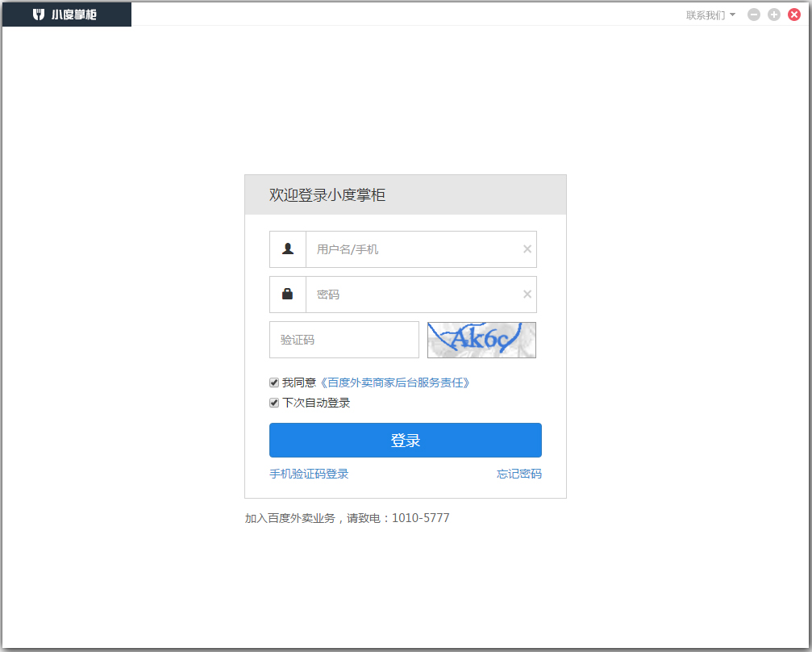Close the login window with red X
The height and width of the screenshot is (652, 812).
click(794, 15)
